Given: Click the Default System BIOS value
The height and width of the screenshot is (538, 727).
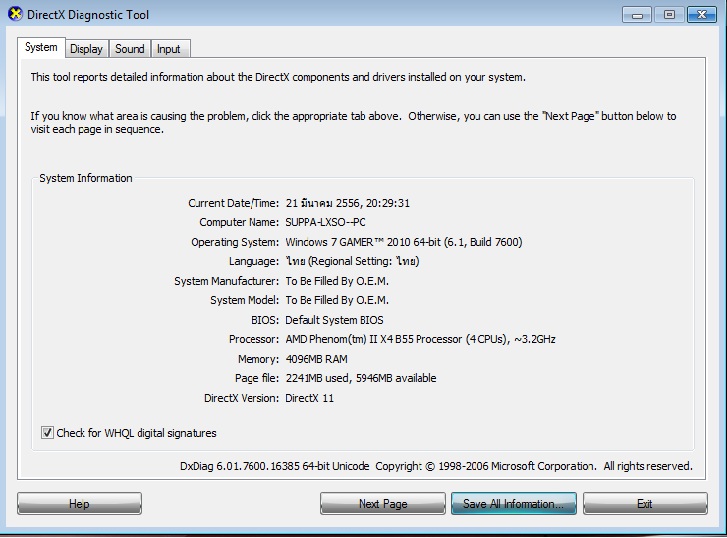Looking at the screenshot, I should [334, 320].
